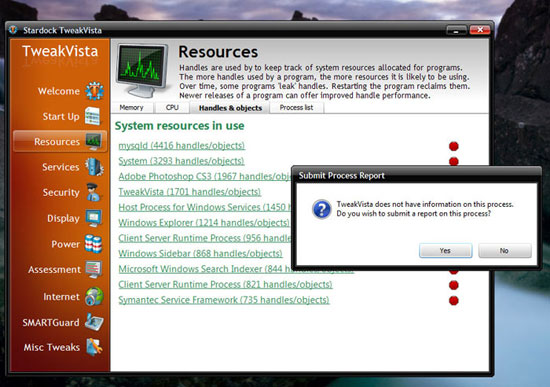Click the Welcome gear icon in sidebar

click(x=94, y=91)
